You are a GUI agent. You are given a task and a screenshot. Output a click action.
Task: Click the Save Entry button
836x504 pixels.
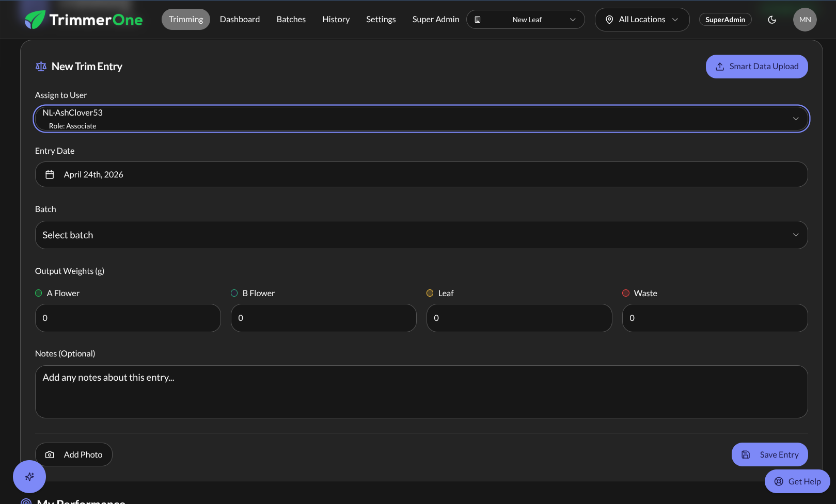770,454
